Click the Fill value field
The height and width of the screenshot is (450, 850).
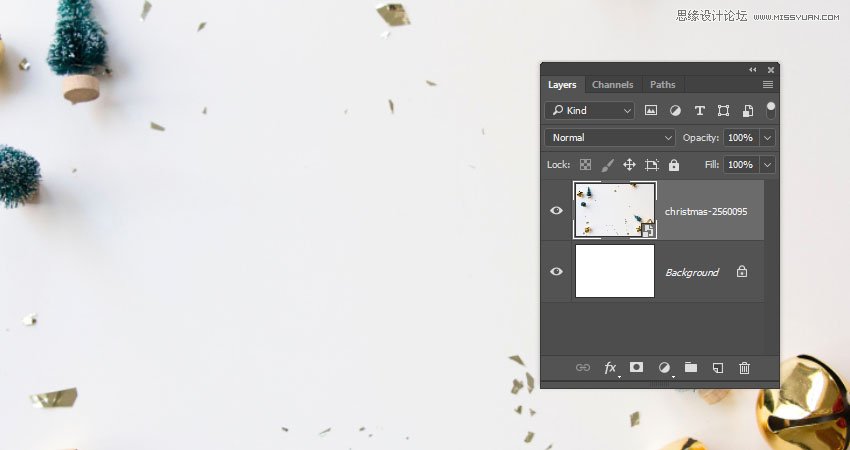pyautogui.click(x=740, y=165)
